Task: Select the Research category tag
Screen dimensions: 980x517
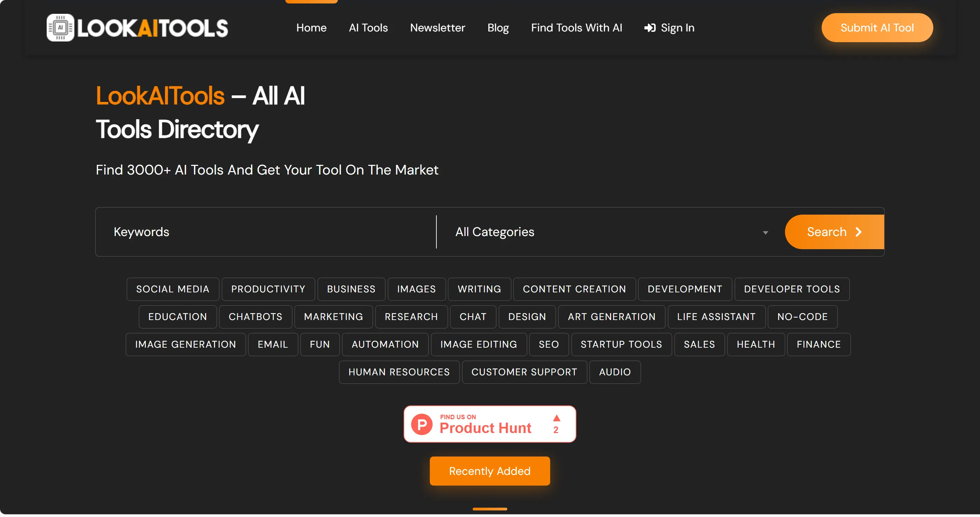Action: click(x=411, y=317)
